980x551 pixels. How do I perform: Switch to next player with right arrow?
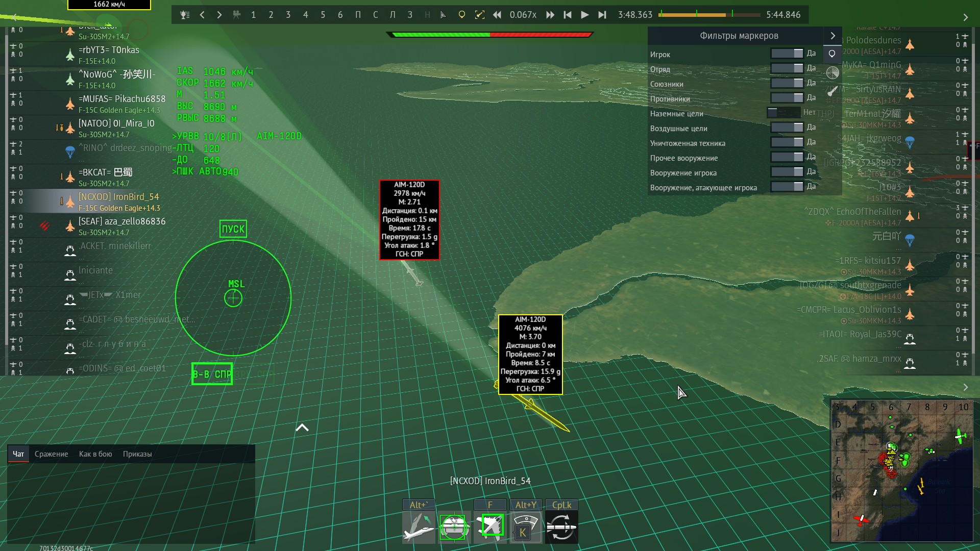(x=219, y=15)
